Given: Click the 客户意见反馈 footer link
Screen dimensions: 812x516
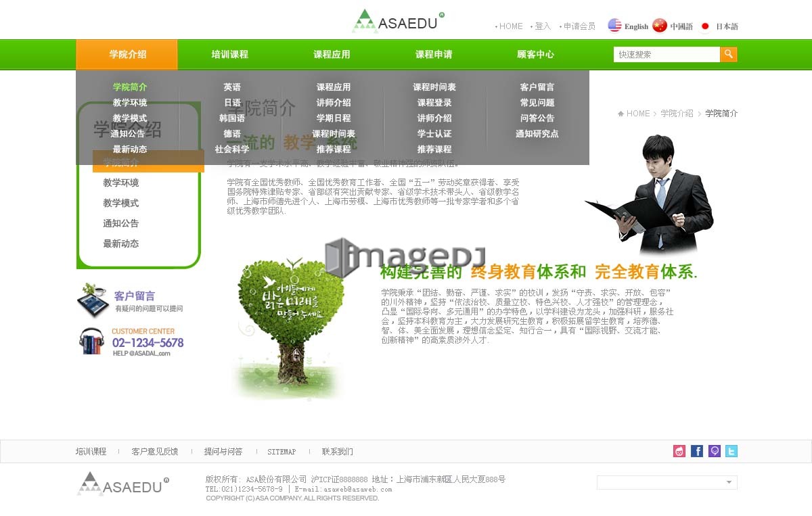Looking at the screenshot, I should 155,452.
